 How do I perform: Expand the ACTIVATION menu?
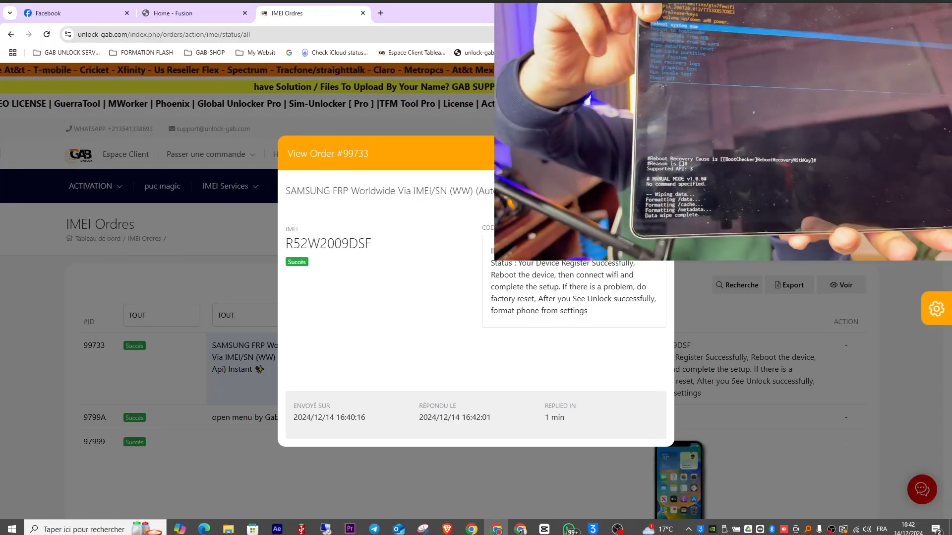(x=95, y=186)
